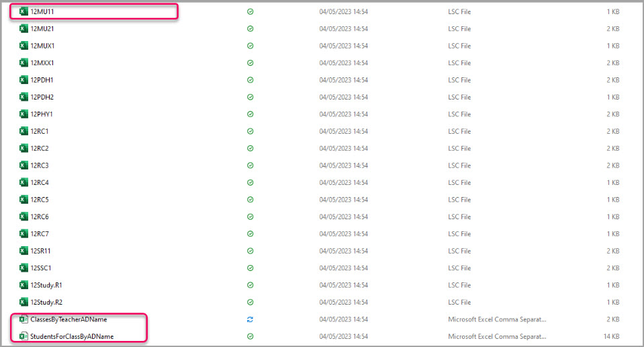644x347 pixels.
Task: Select file 12RC2 in the list
Action: (40, 148)
